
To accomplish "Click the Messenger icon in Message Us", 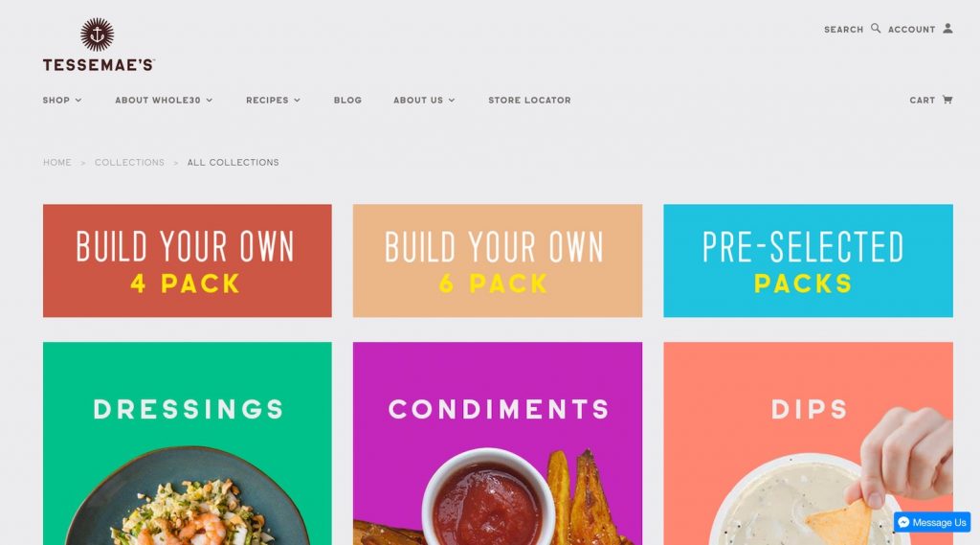I will 903,522.
